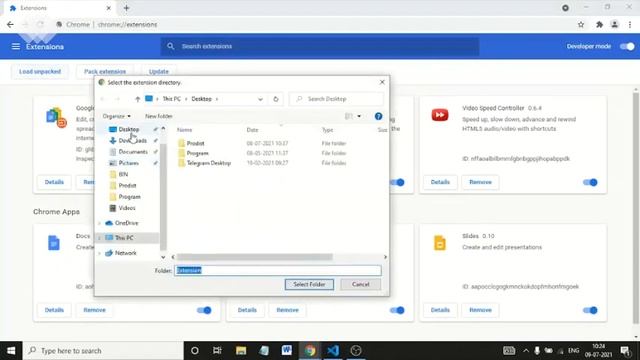Click This PC in the address path
The image size is (640, 360).
pyautogui.click(x=171, y=99)
